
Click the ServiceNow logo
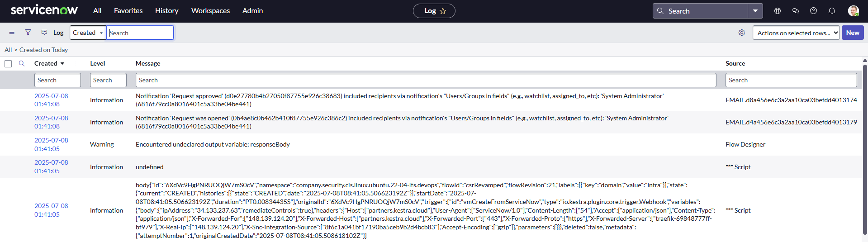[x=44, y=10]
